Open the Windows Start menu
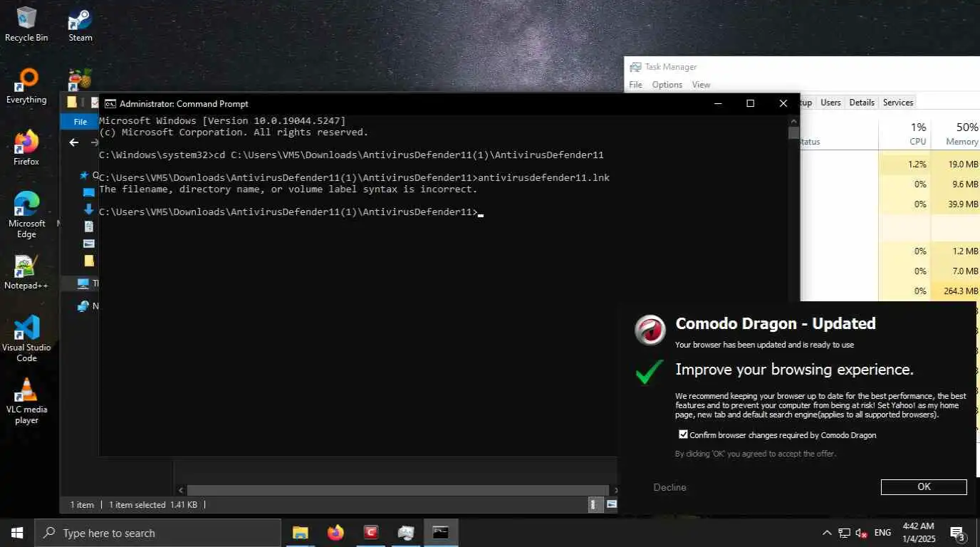980x547 pixels. (x=17, y=533)
